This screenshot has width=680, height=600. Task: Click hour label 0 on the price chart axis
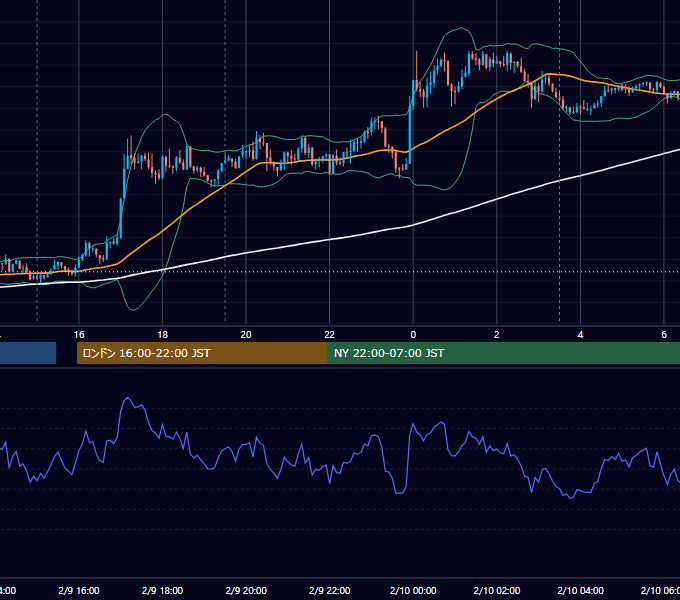click(413, 335)
